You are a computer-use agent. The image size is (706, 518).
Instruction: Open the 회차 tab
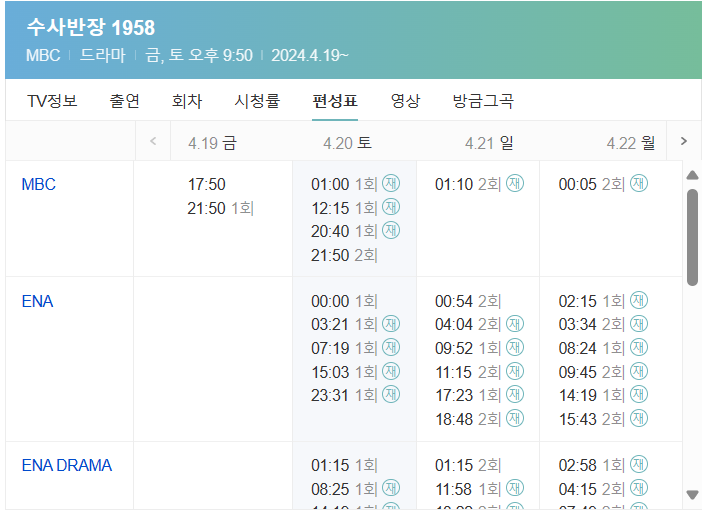click(x=187, y=101)
